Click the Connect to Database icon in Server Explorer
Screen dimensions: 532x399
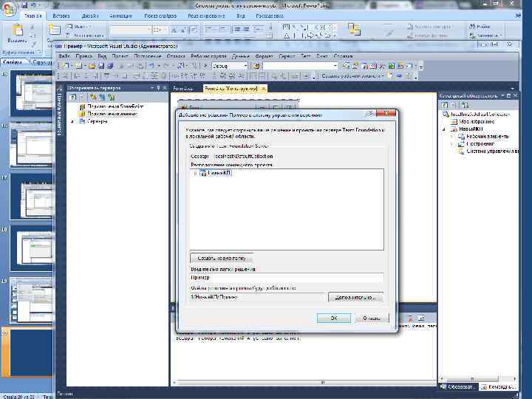coord(93,98)
